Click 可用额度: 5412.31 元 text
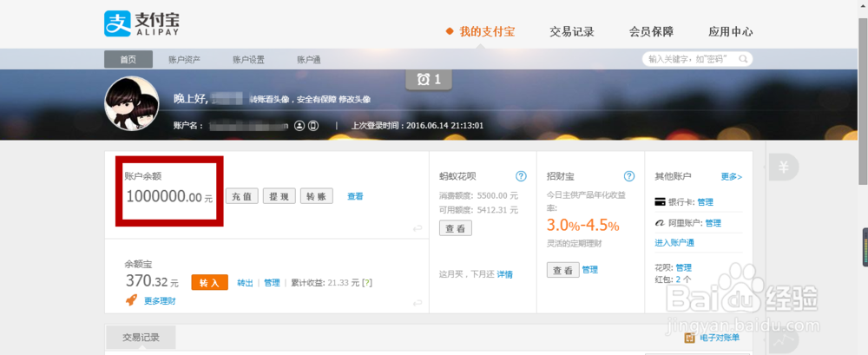The width and height of the screenshot is (868, 355). [479, 210]
